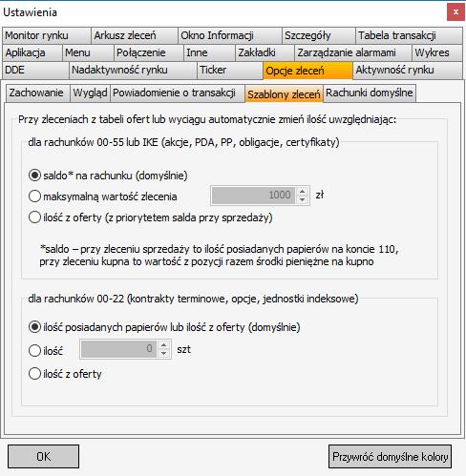The height and width of the screenshot is (476, 466).
Task: Open Powiadomienie o transakcji sub-tab
Action: (x=178, y=93)
